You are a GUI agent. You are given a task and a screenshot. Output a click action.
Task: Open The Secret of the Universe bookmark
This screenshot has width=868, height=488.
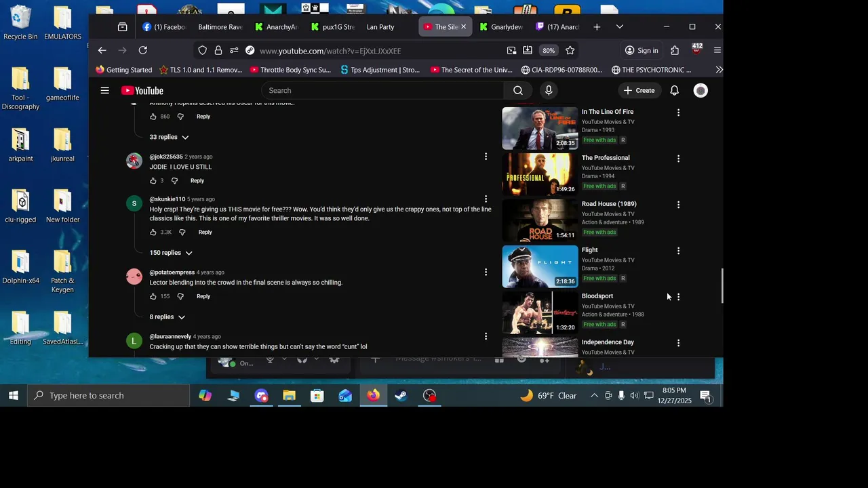[x=471, y=70]
